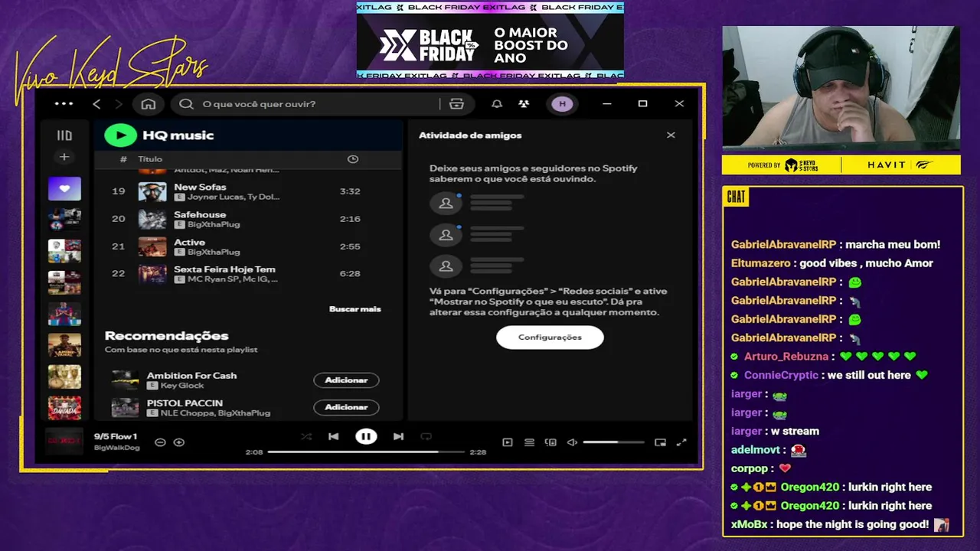This screenshot has height=551, width=980.
Task: Click the Configurações button
Action: [550, 337]
